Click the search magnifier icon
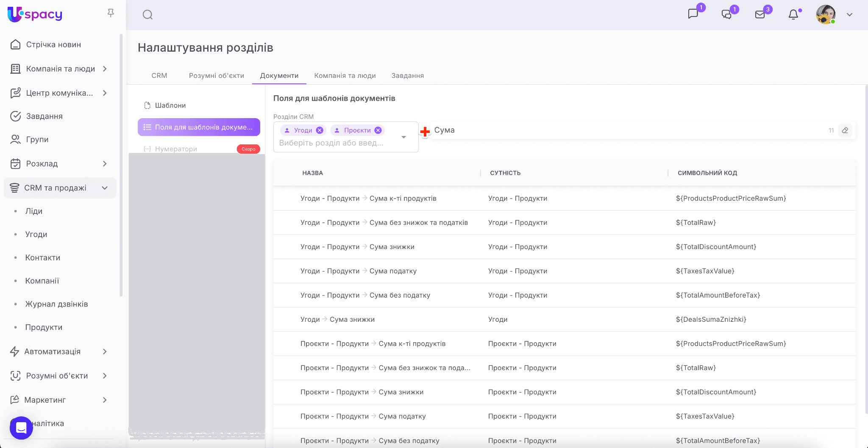The image size is (868, 448). pyautogui.click(x=147, y=15)
